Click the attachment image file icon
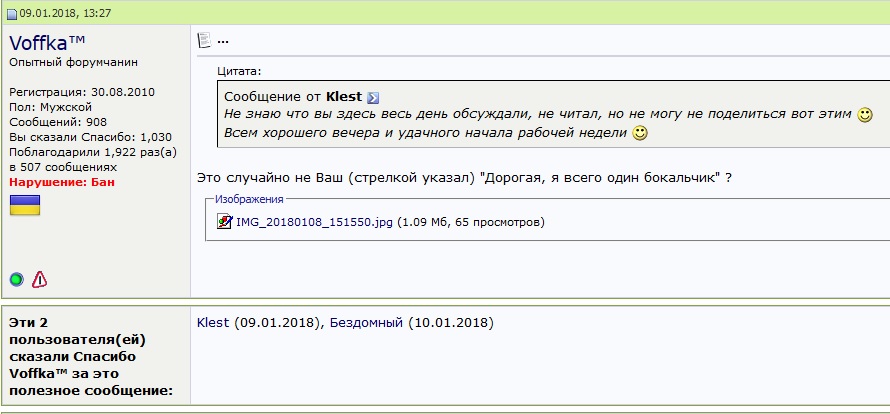Viewport: 890px width, 414px height. point(225,221)
